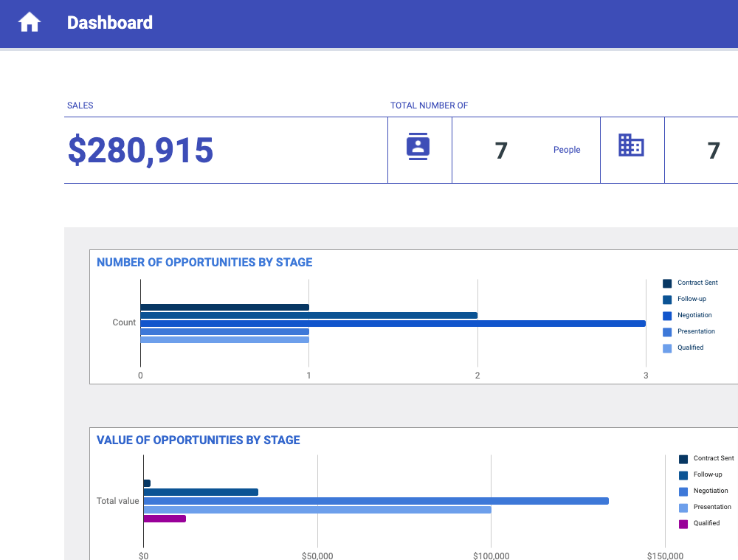Click the companies building icon
The width and height of the screenshot is (738, 560).
(x=631, y=145)
